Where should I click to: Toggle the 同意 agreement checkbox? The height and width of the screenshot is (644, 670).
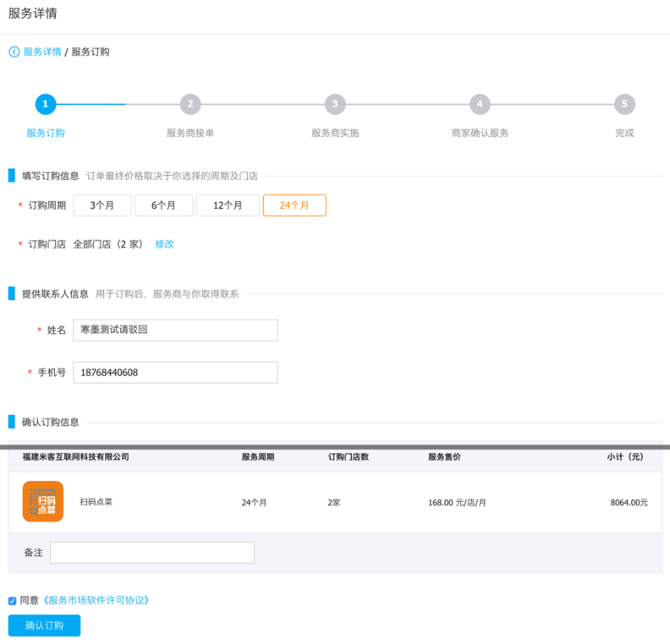click(x=12, y=600)
